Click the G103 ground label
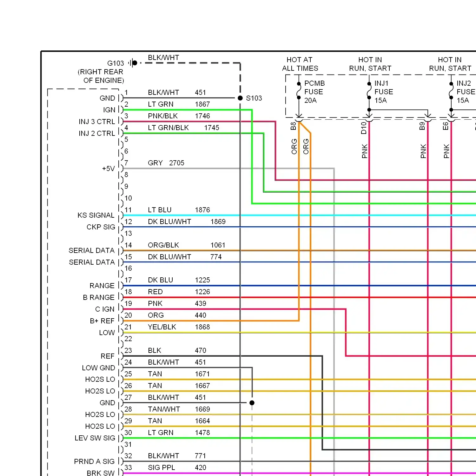 pos(116,63)
